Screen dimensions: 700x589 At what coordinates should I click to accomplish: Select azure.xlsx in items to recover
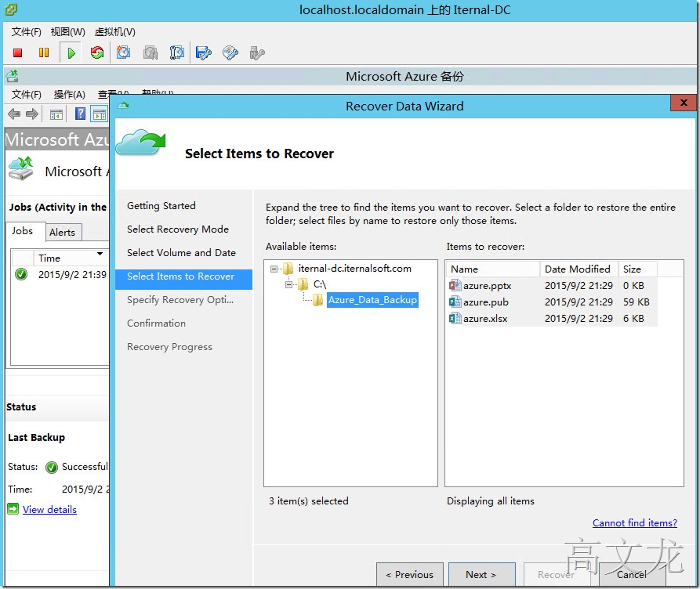click(485, 319)
